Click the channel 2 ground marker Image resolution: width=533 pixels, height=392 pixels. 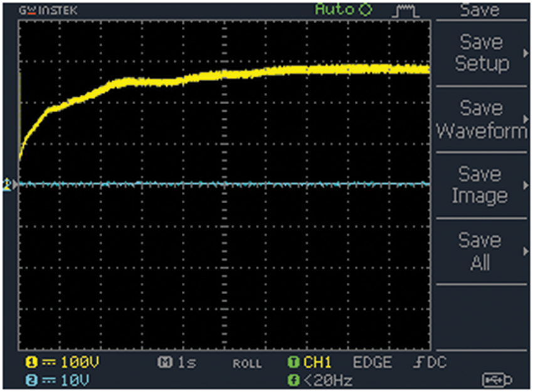pos(8,184)
